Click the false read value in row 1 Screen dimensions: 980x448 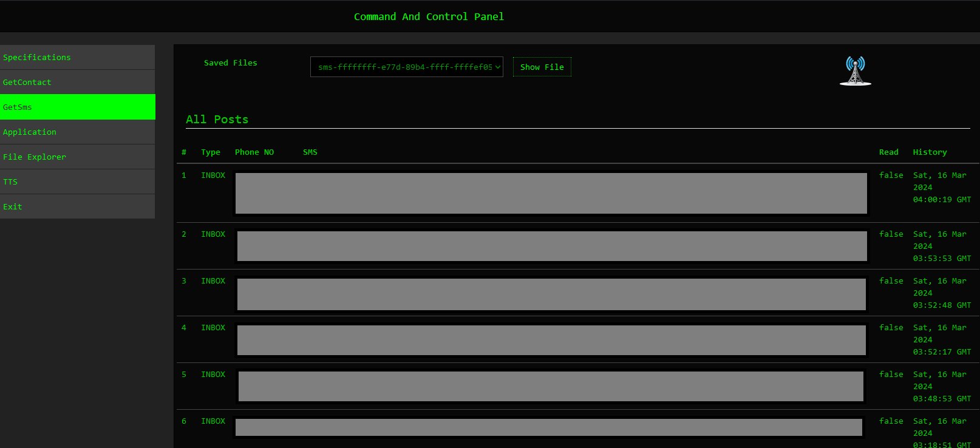[891, 175]
